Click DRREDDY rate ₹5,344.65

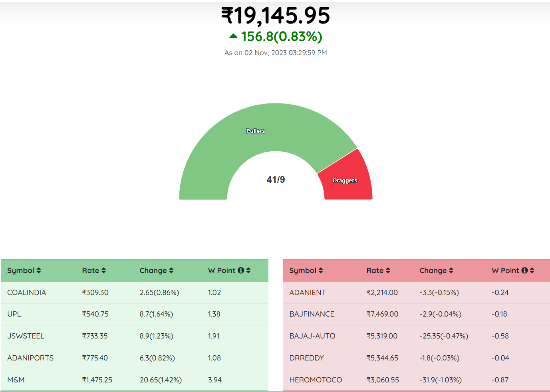click(x=382, y=358)
